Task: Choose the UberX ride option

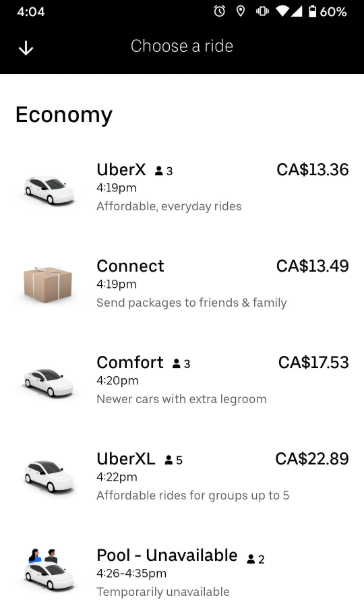Action: coord(182,189)
